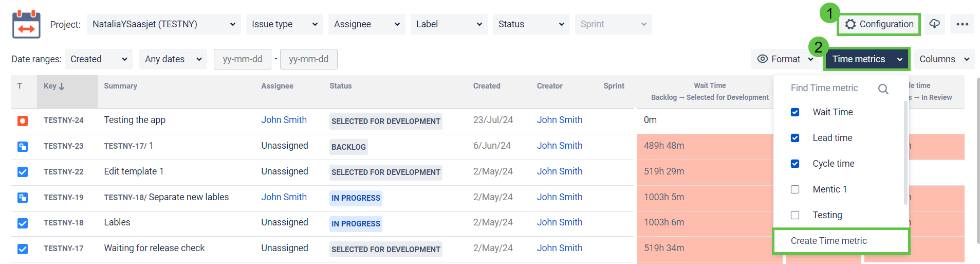Click the start date yy-mm-dd field

243,59
